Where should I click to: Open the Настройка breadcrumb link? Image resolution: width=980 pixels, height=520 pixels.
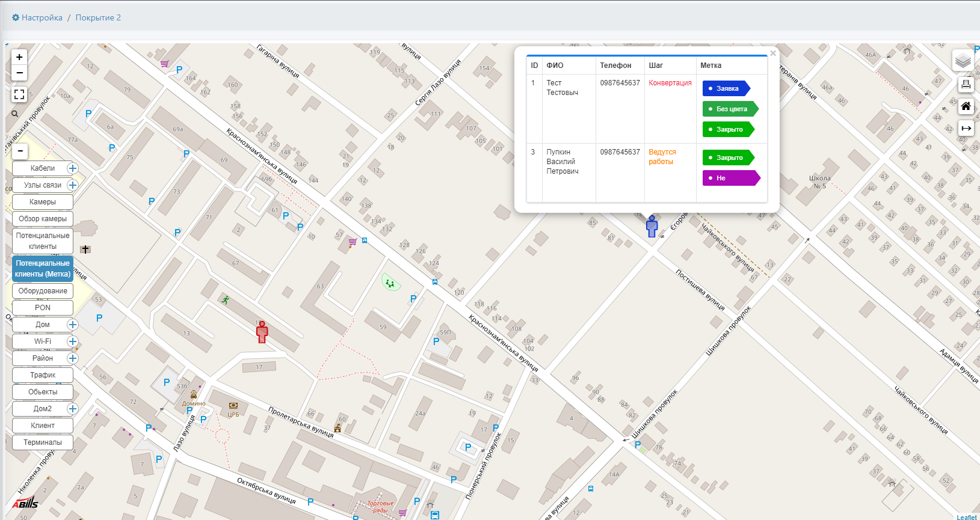[42, 17]
